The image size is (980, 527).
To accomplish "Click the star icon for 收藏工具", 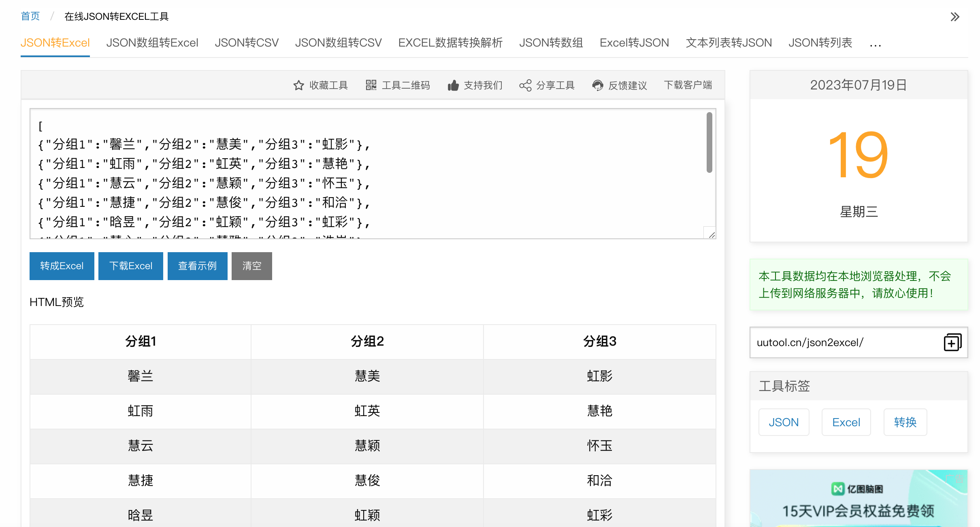I will (298, 85).
